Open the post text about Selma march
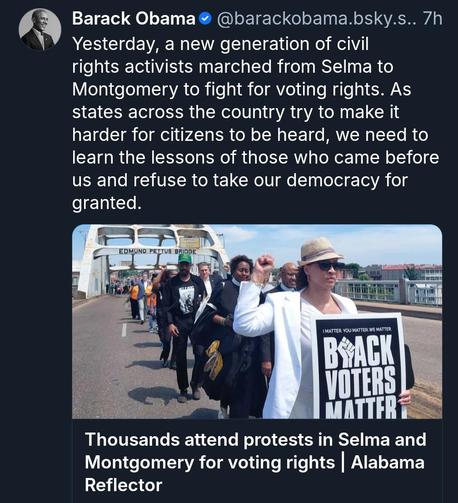The image size is (458, 503). [x=255, y=123]
